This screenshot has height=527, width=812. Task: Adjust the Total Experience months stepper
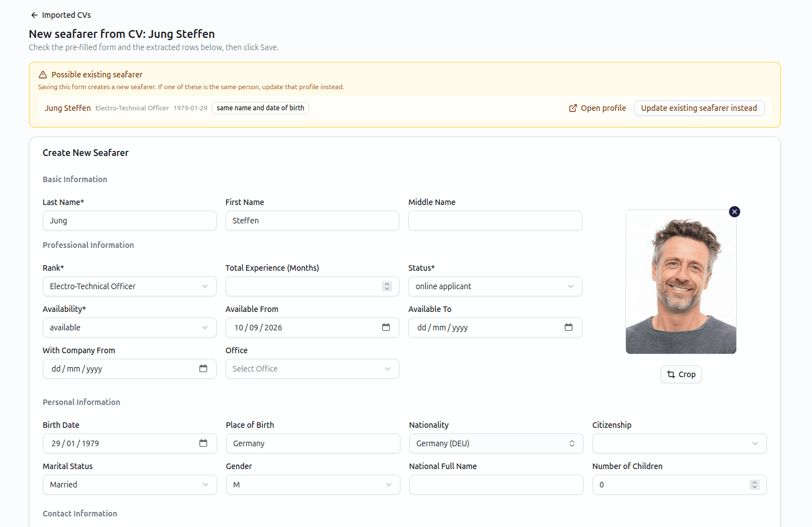tap(387, 286)
